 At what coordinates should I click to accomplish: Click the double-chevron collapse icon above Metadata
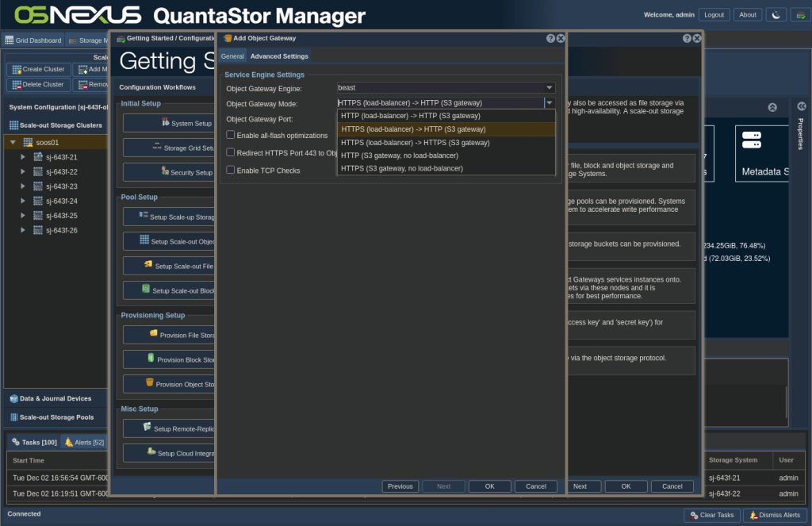[772, 107]
